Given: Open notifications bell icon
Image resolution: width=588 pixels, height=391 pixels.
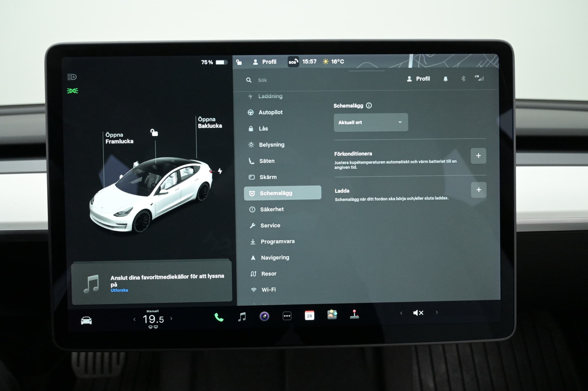Looking at the screenshot, I should click(x=445, y=79).
